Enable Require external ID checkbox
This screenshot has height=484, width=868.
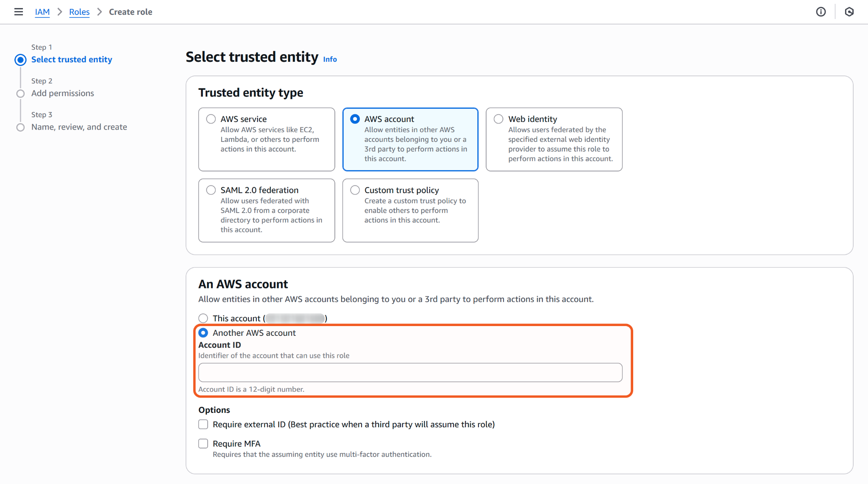(x=203, y=424)
